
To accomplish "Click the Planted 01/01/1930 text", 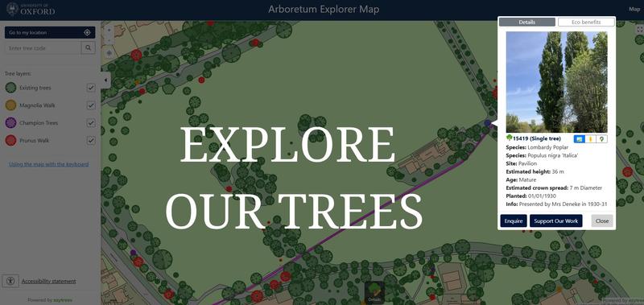I will coord(532,196).
